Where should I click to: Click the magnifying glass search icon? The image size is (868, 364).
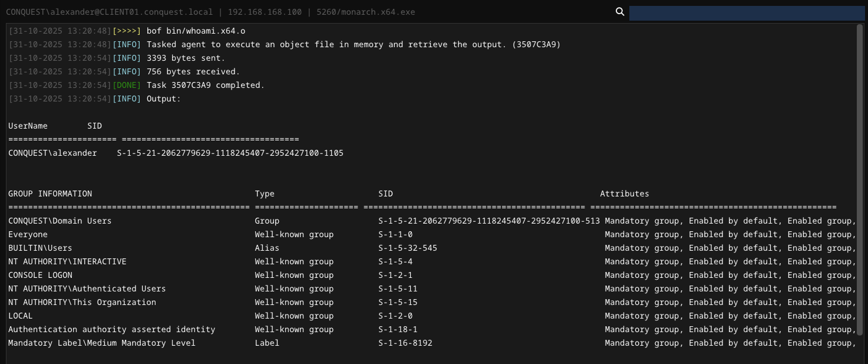(620, 12)
